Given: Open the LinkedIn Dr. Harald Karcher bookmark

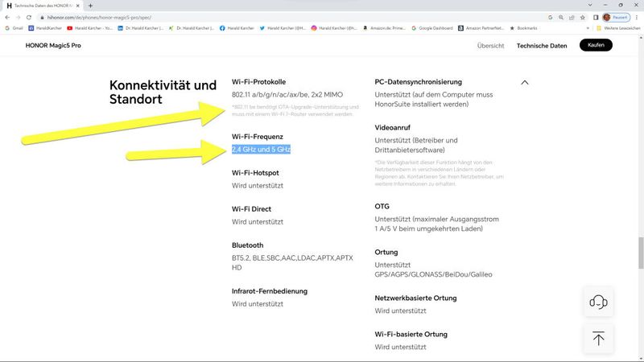Looking at the screenshot, I should (x=140, y=28).
